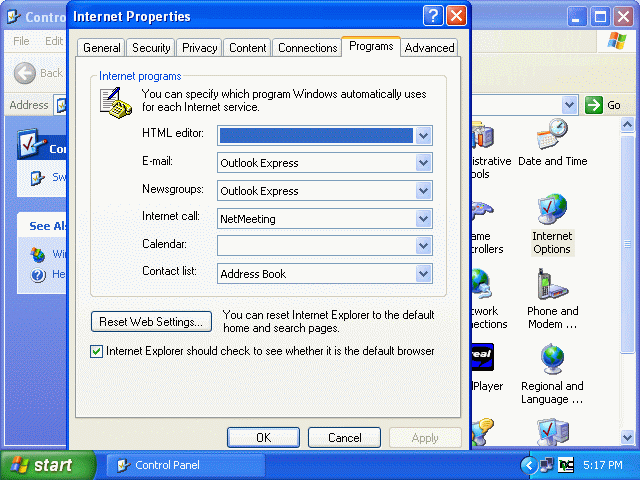
Task: Click the Back arrow in Control Panel
Action: coord(24,73)
